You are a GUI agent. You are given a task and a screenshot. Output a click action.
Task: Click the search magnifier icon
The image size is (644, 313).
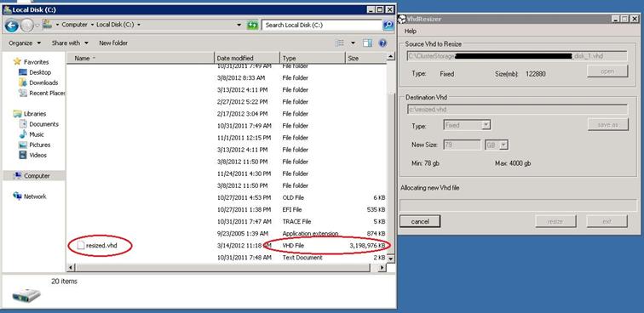(388, 25)
